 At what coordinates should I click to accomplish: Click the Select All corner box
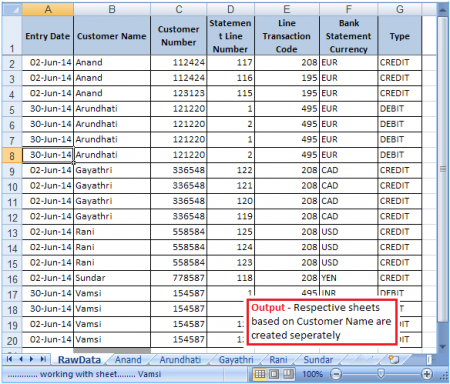tap(12, 9)
